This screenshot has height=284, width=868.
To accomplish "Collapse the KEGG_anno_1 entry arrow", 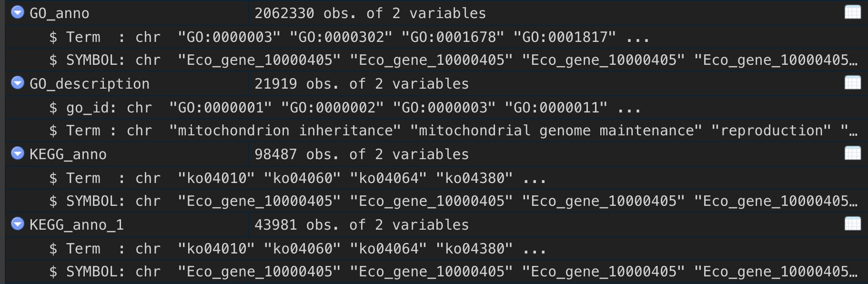I will pos(18,224).
